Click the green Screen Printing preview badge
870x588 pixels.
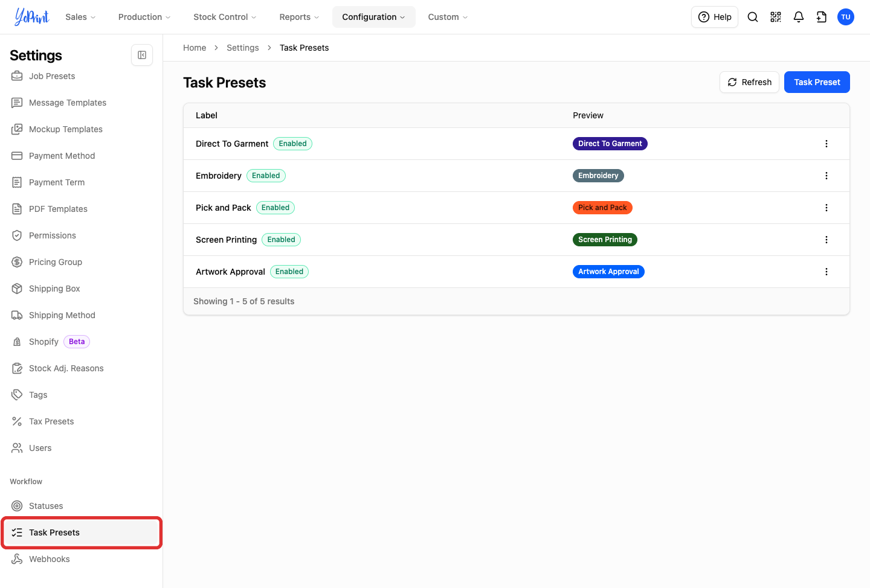(x=605, y=240)
